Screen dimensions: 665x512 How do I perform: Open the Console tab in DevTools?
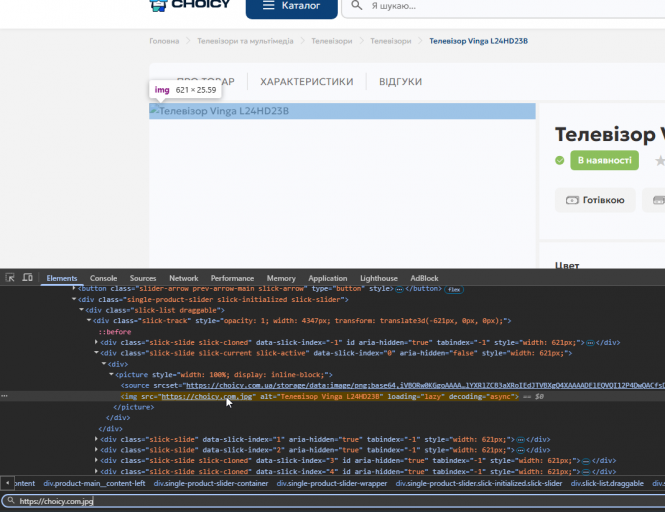tap(103, 278)
